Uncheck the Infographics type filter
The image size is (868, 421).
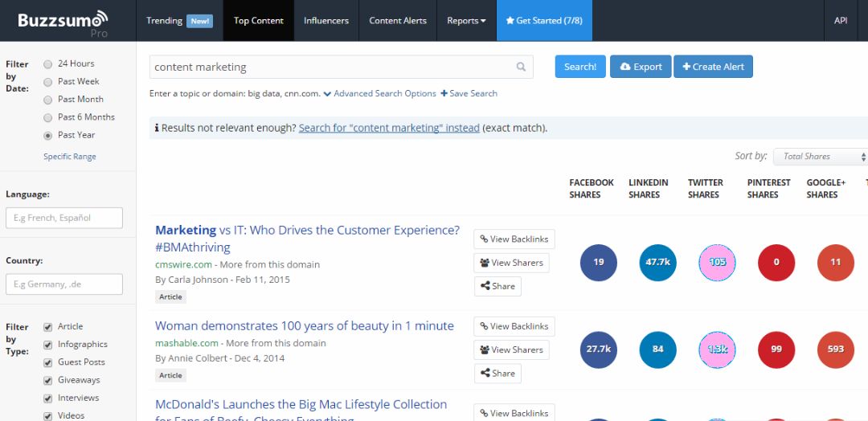pos(48,345)
